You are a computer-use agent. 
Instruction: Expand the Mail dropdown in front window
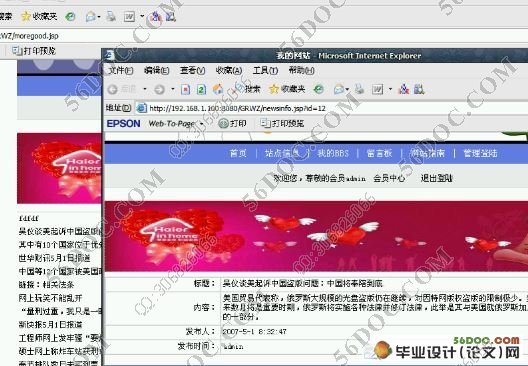point(347,90)
